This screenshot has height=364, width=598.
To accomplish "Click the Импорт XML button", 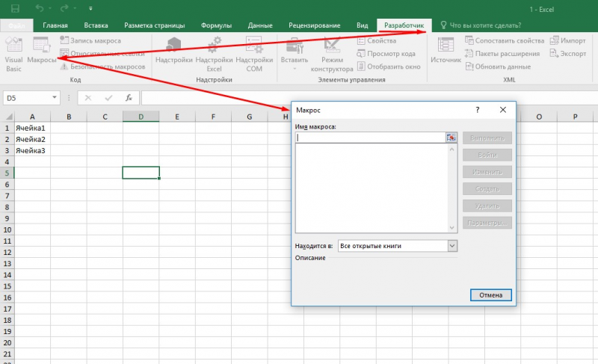I will [x=568, y=40].
